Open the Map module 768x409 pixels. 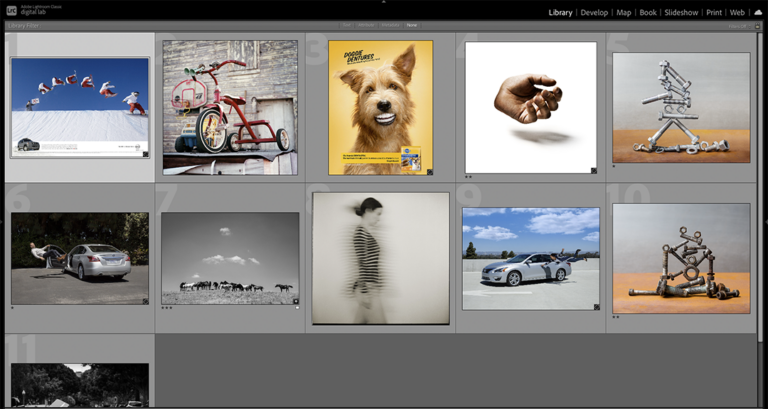[x=624, y=13]
